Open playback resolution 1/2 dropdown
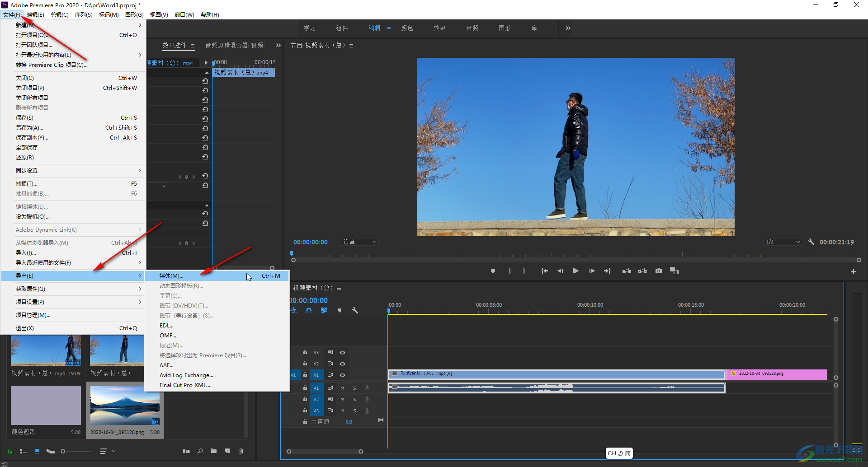 point(783,242)
